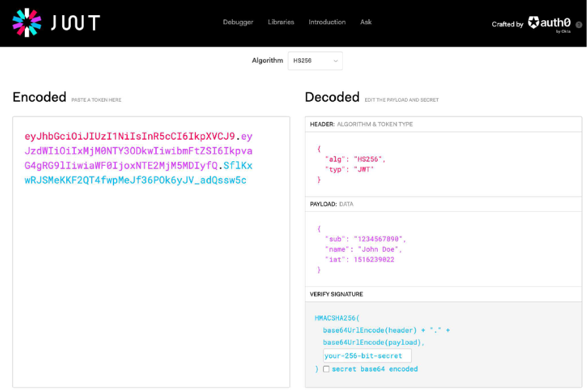Click the Ask link in header
Screen dimensions: 588x392
coord(366,22)
